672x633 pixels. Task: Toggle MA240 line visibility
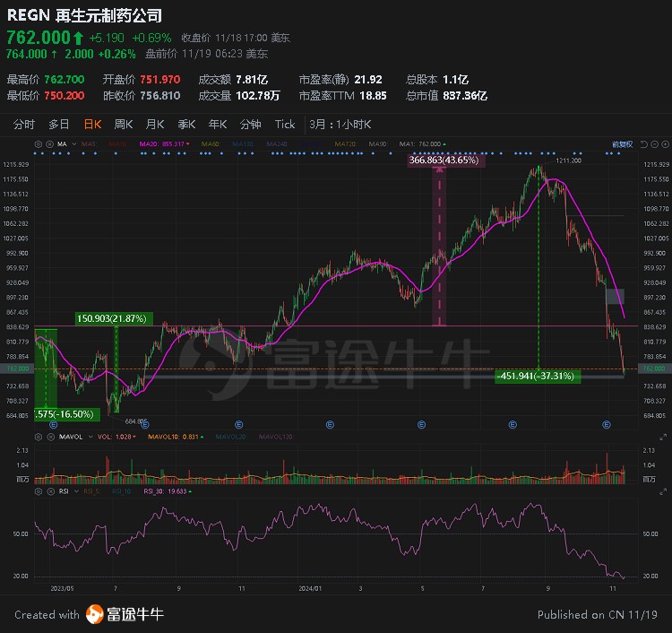click(277, 144)
